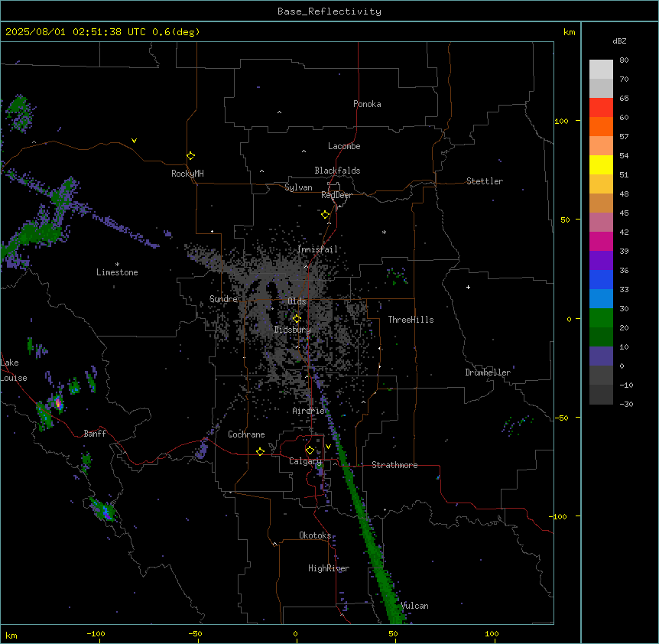Viewport: 659px width, 644px height.
Task: Click the RedDeer city label
Action: (336, 195)
